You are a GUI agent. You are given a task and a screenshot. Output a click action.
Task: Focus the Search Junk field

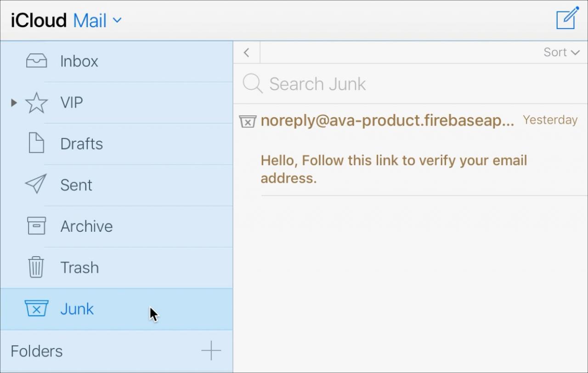point(411,84)
